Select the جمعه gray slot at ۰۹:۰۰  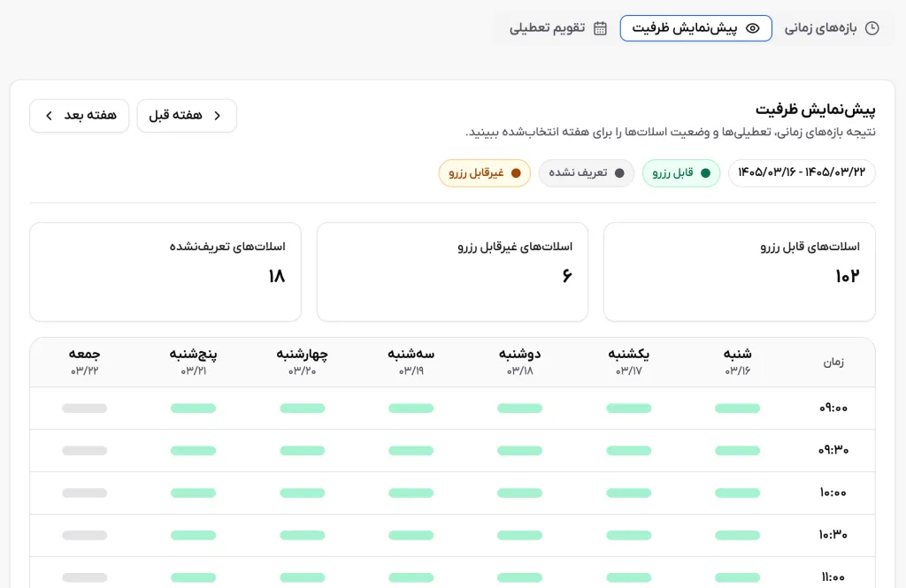[84, 409]
